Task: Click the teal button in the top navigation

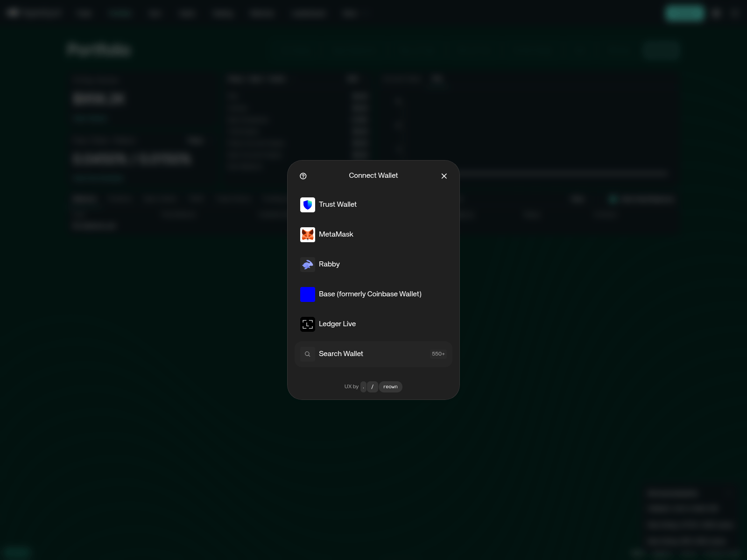Action: point(684,13)
